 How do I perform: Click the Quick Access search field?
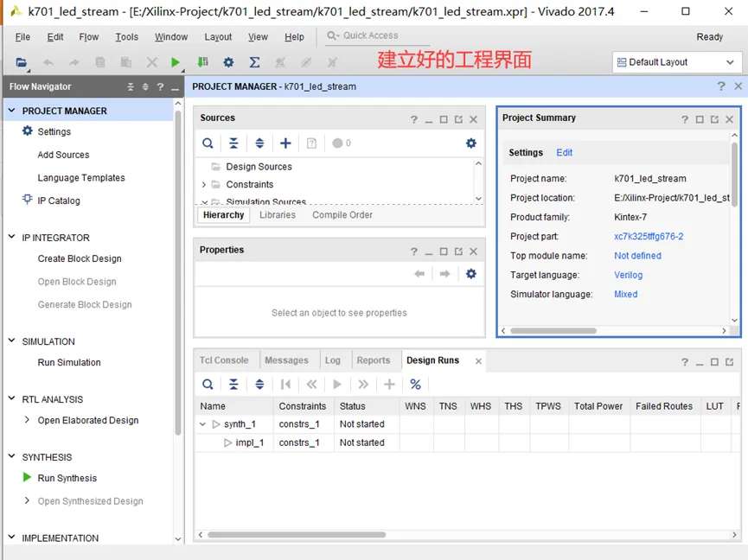377,35
